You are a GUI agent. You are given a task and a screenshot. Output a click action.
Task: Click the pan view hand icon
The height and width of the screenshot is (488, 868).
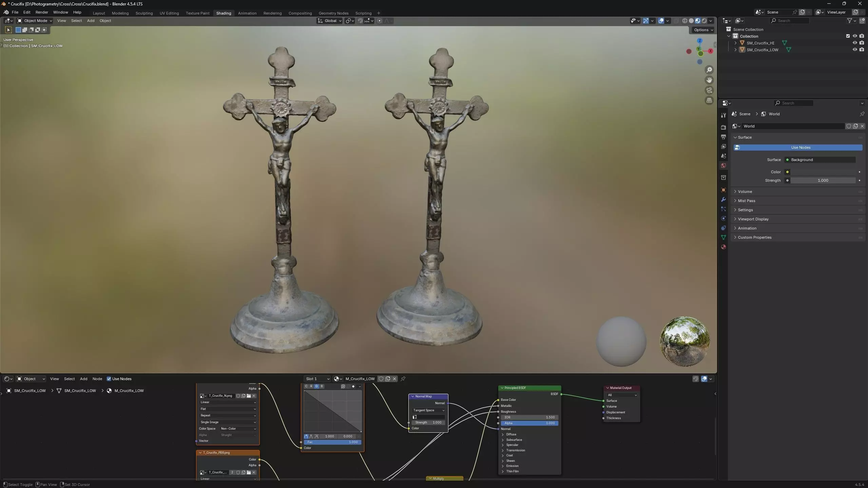709,80
